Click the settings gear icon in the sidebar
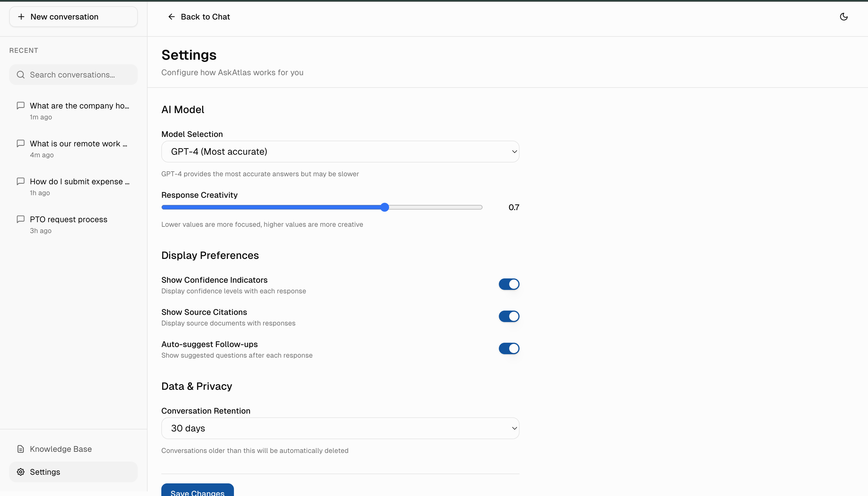This screenshot has width=868, height=496. (20, 472)
